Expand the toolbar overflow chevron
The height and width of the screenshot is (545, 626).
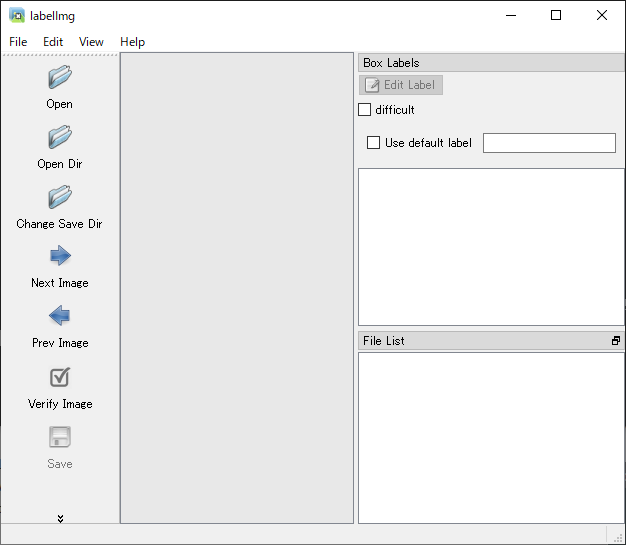pyautogui.click(x=60, y=518)
